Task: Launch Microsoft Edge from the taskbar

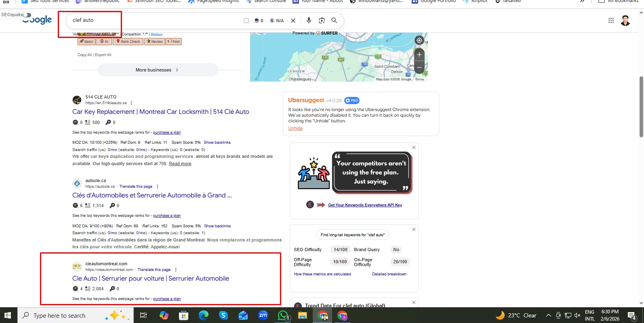Action: tap(204, 315)
